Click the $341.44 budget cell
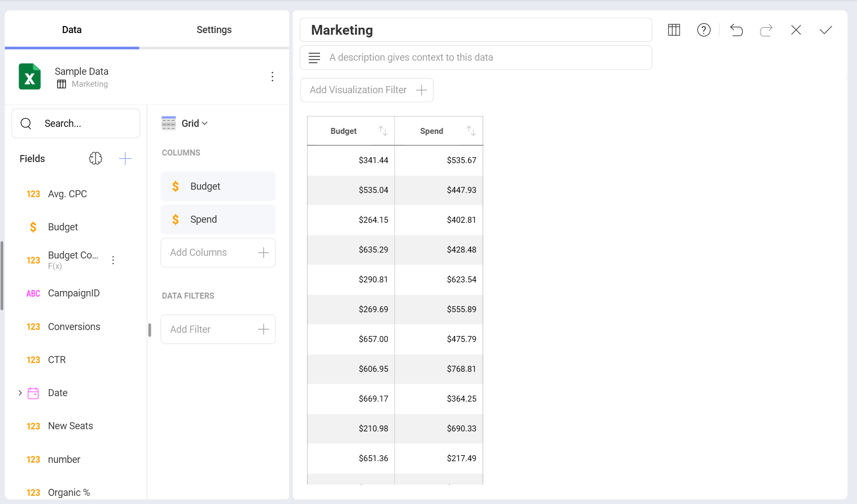 point(351,160)
